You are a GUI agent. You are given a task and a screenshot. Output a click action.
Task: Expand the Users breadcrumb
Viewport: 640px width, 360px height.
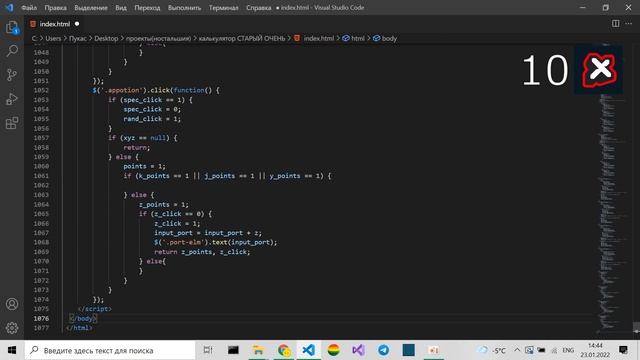pyautogui.click(x=53, y=38)
